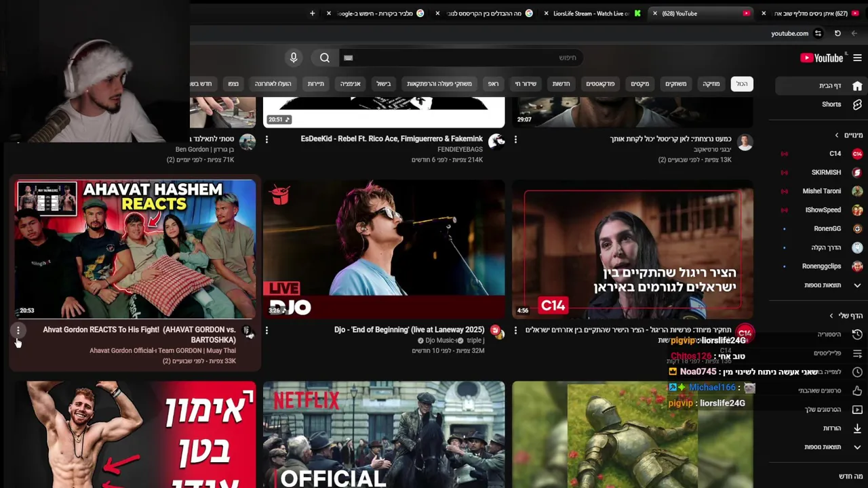Click the YouTube logo
868x488 pixels.
tap(822, 58)
